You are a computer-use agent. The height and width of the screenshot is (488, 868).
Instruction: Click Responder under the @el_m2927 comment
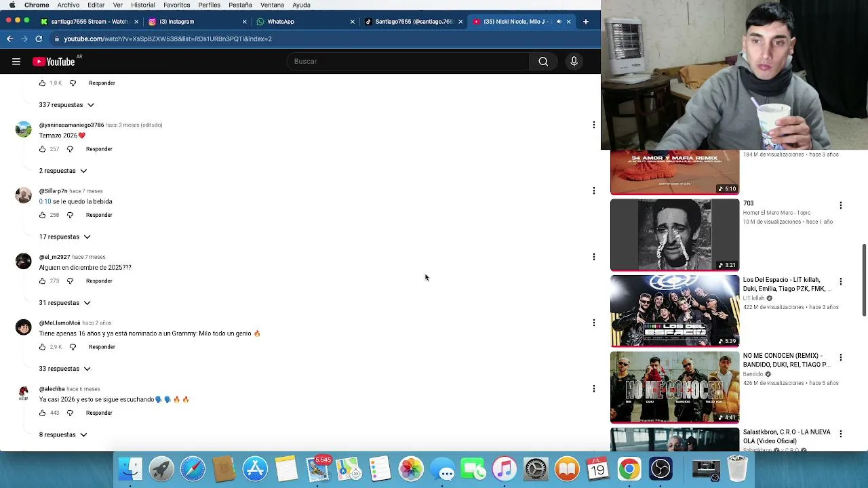(99, 281)
